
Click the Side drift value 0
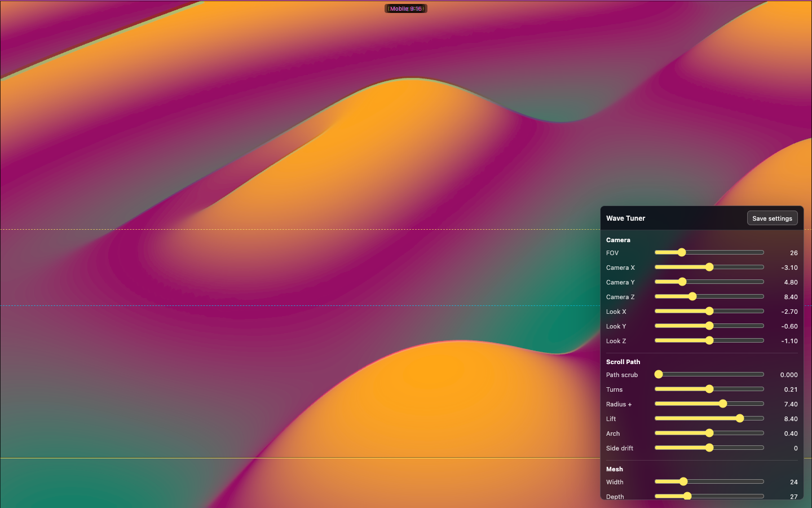[796, 448]
